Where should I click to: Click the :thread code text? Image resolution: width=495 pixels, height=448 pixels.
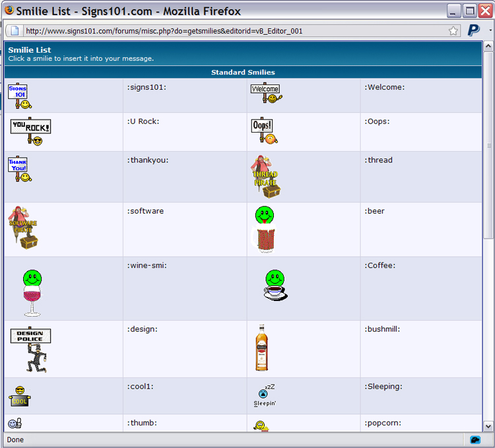click(x=379, y=160)
